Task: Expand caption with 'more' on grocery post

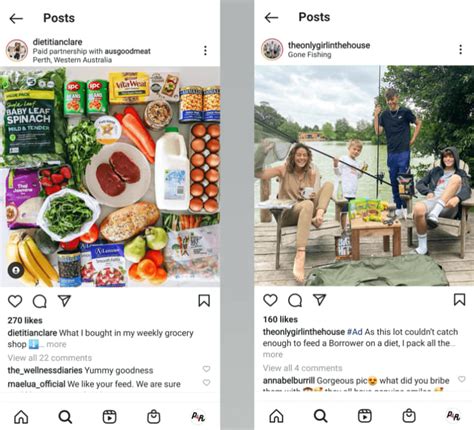Action: point(56,344)
